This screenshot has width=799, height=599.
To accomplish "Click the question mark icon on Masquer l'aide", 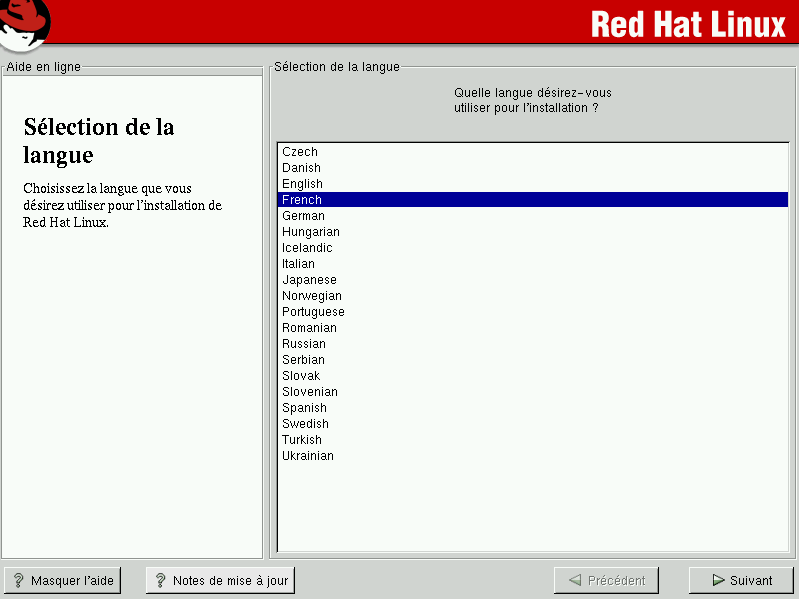I will point(18,580).
